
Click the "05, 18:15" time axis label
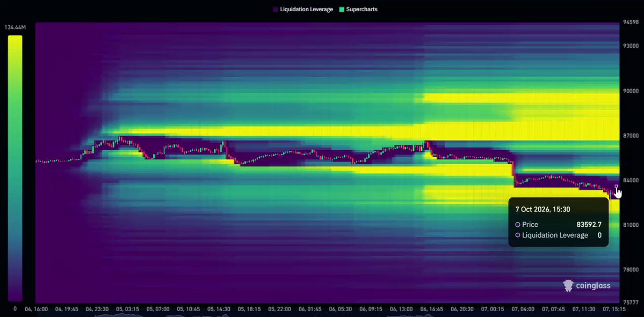(x=249, y=309)
